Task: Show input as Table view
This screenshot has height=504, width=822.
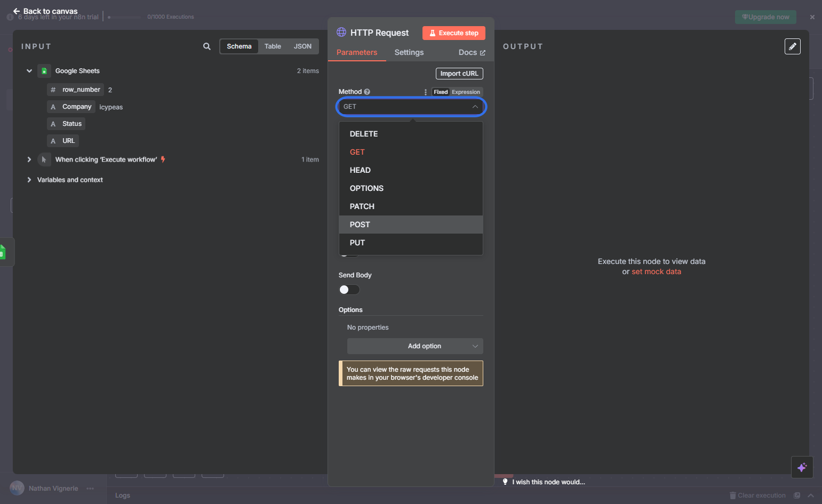Action: (273, 46)
